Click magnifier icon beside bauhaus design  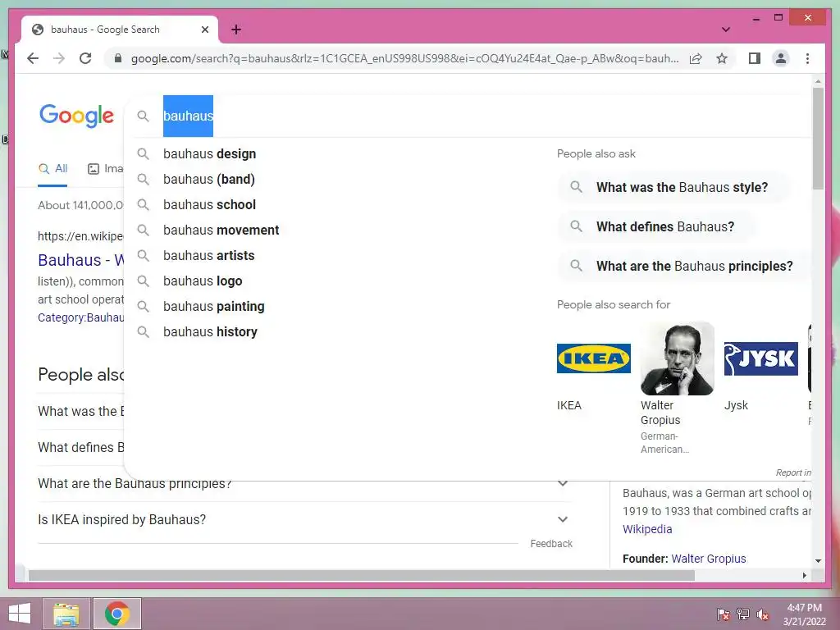click(143, 153)
